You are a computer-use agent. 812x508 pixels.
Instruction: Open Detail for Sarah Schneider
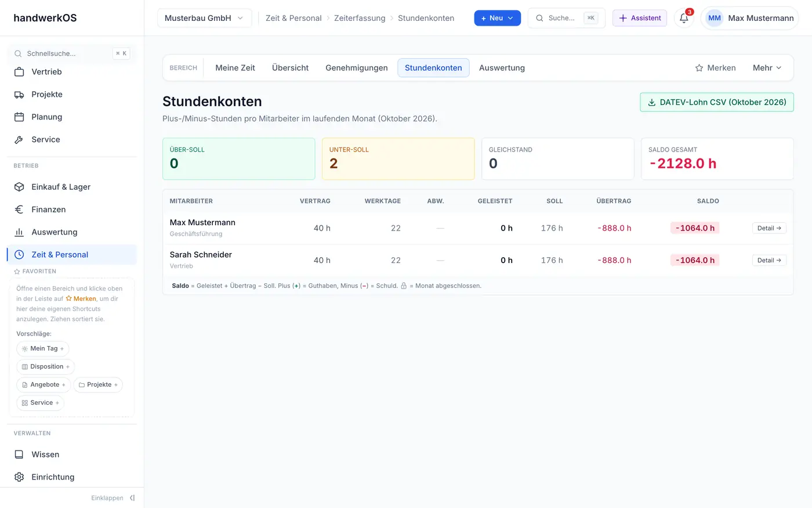click(x=769, y=260)
